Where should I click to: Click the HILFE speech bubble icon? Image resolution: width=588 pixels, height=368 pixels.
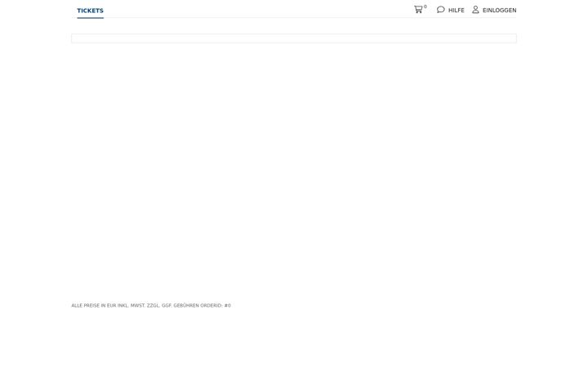(441, 10)
